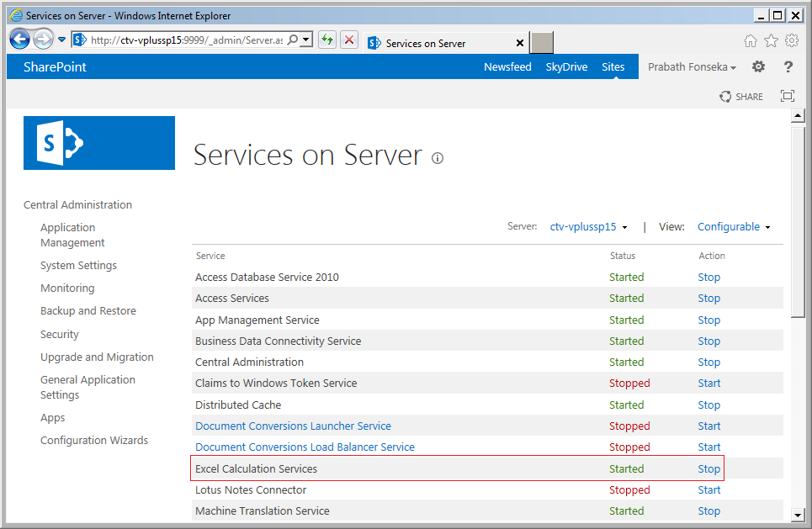Start Claims to Windows Token Service
The height and width of the screenshot is (529, 812).
click(709, 383)
